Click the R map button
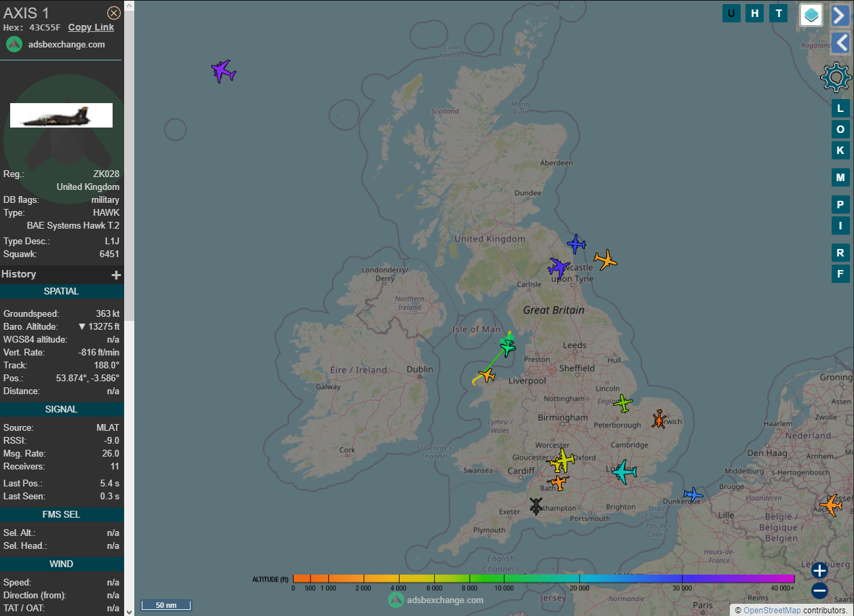The width and height of the screenshot is (854, 616). pos(840,253)
